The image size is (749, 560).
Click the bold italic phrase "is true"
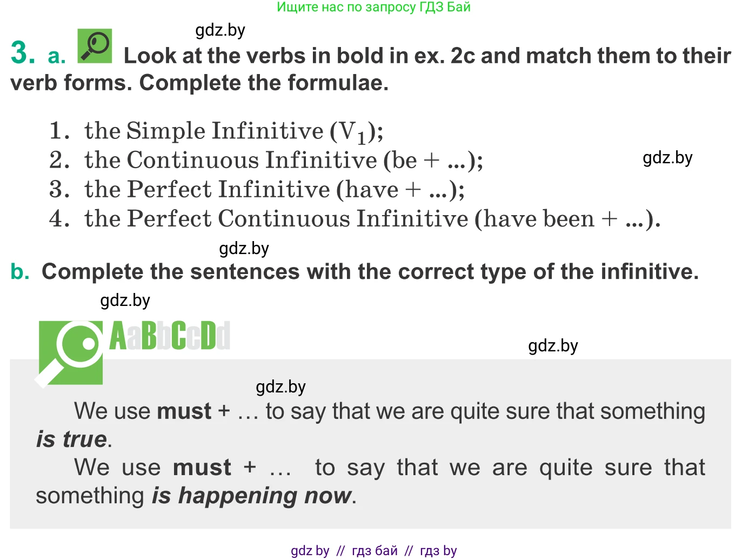coord(71,439)
